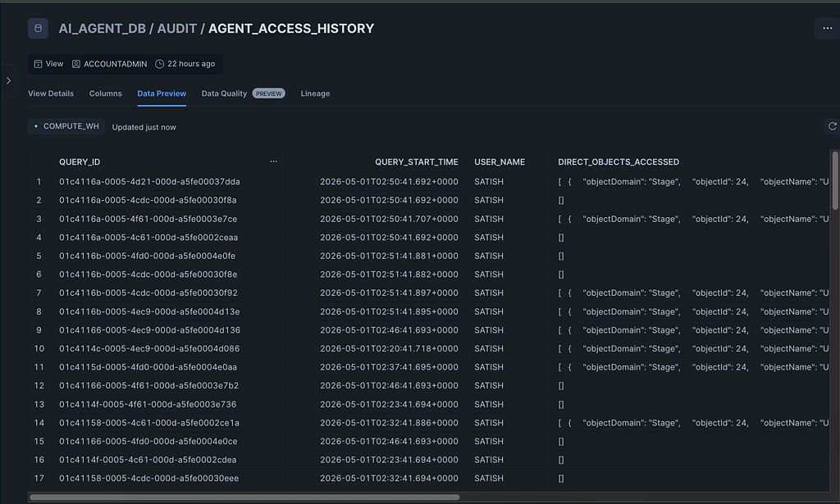Screen dimensions: 840x504
Task: Select query ID 01c41158-0005-4cdc-000d-a5fe00030eee
Action: click(149, 479)
